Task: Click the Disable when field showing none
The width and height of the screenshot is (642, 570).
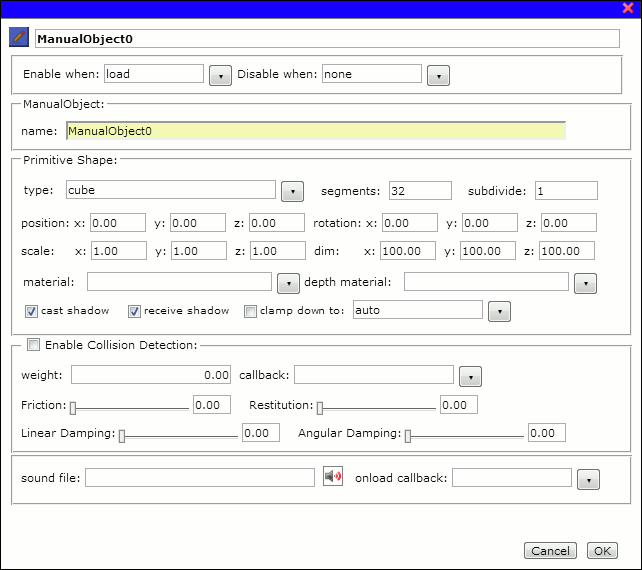Action: [372, 74]
